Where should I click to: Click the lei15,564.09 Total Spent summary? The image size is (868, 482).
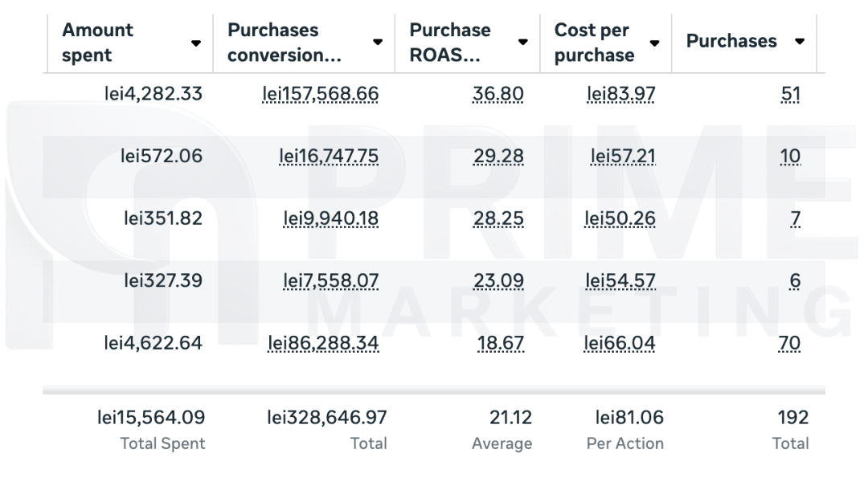pos(150,418)
